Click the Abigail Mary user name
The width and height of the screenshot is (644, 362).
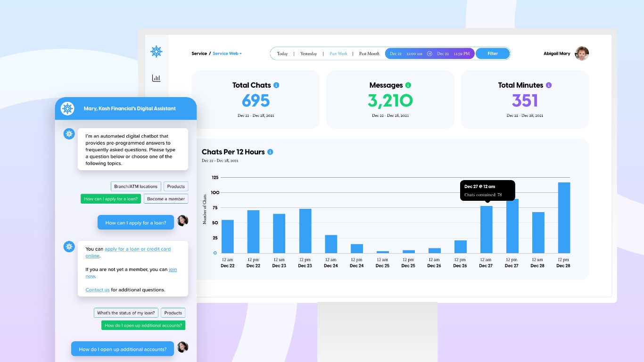[x=557, y=54]
